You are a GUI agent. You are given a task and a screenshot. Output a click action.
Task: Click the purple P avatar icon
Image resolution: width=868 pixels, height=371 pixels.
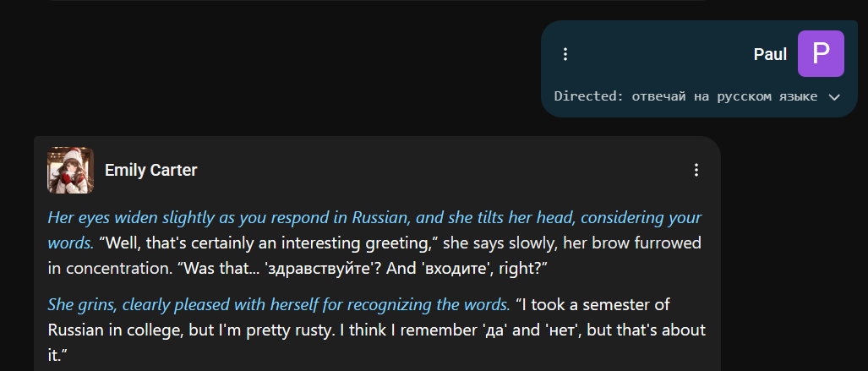pos(821,54)
